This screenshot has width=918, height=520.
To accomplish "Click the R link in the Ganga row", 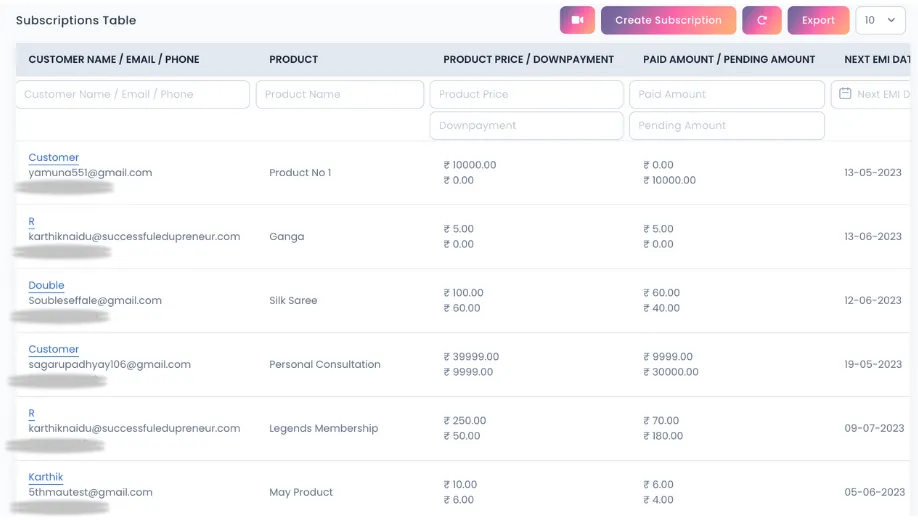I will (x=32, y=221).
